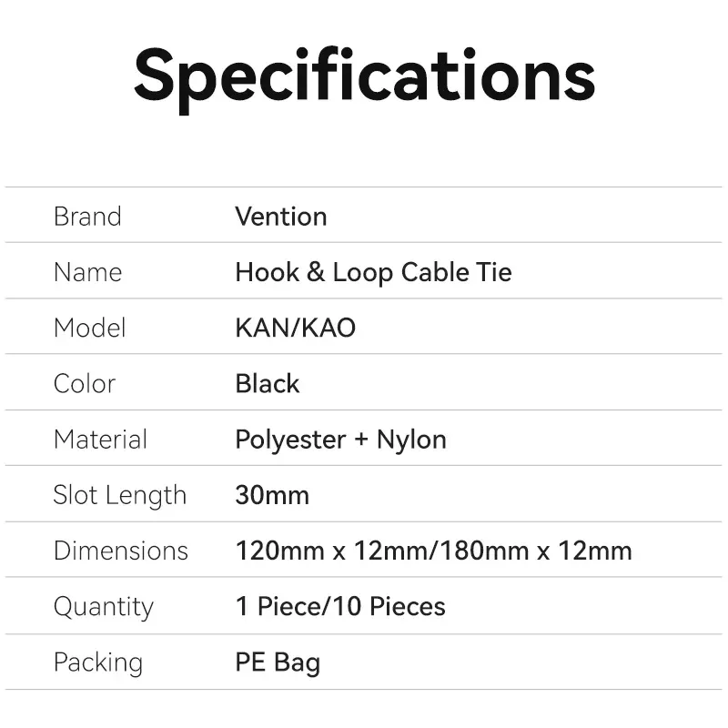Image resolution: width=728 pixels, height=728 pixels.
Task: Click the Packing row label
Action: pos(98,662)
